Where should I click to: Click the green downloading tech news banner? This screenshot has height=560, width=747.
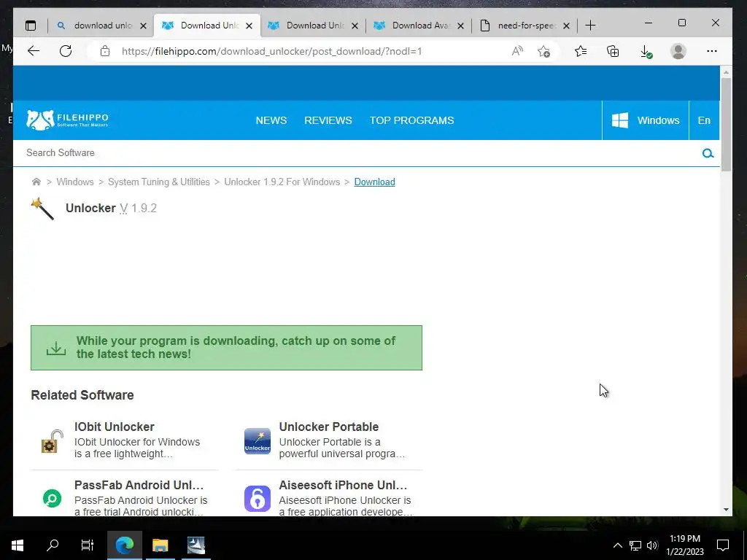coord(226,348)
